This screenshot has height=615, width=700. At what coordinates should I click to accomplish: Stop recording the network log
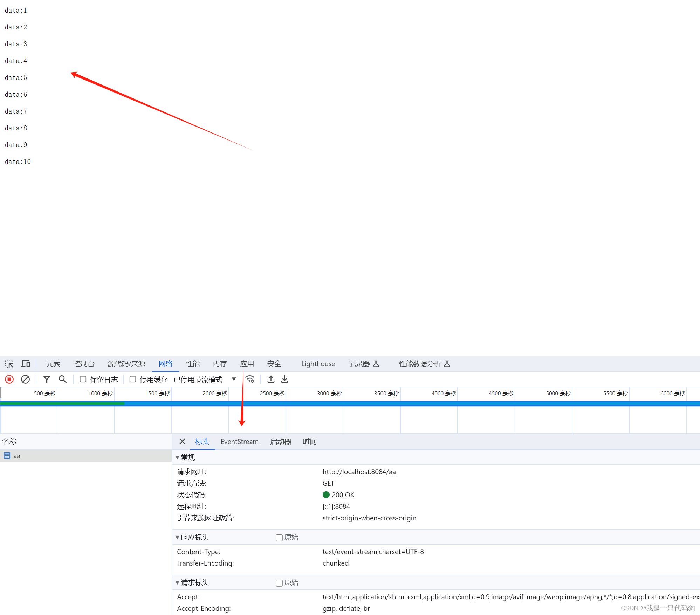point(9,379)
